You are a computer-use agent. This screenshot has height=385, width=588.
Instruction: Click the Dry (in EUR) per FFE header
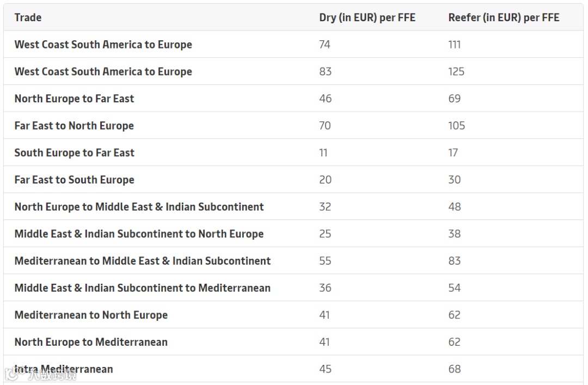click(367, 17)
